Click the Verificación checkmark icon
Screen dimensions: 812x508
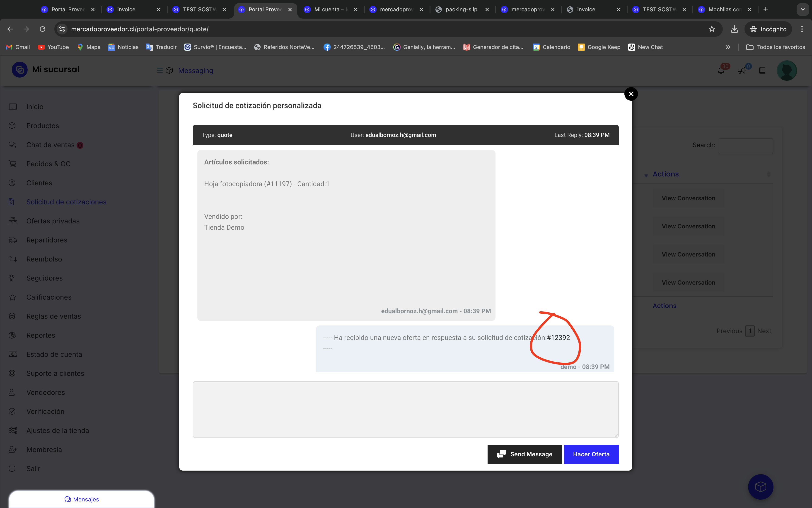click(x=12, y=411)
